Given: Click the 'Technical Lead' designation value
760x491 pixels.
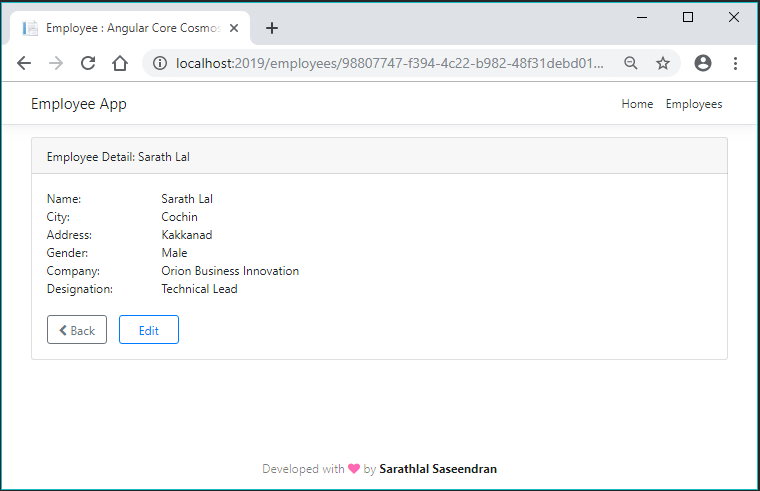Looking at the screenshot, I should (199, 288).
